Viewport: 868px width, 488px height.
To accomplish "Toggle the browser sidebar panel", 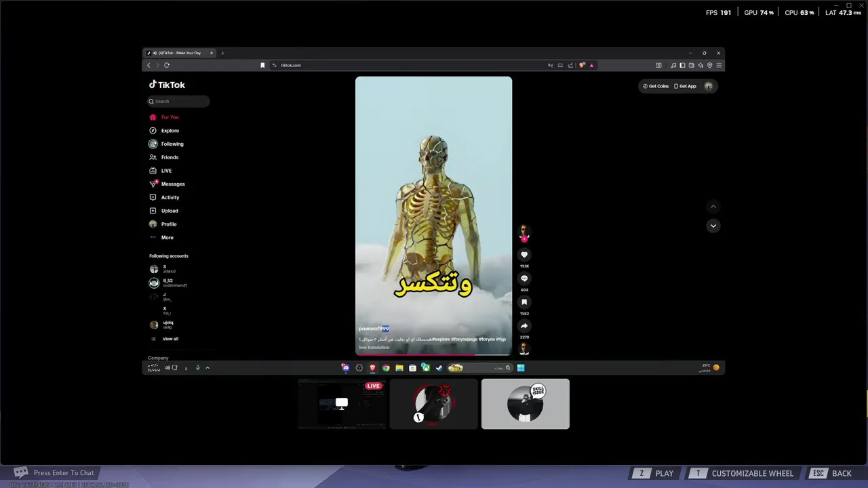I will coord(682,65).
